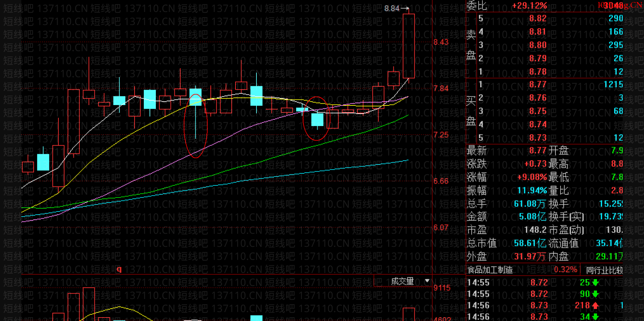Viewport: 644px width, 321px height.
Task: Click the 7.25 price axis label
Action: [x=441, y=135]
